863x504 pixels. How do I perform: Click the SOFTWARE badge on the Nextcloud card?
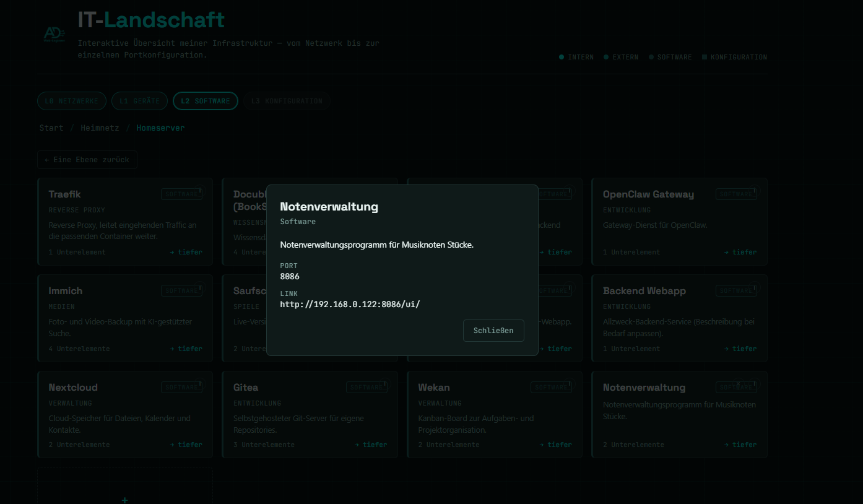(181, 388)
